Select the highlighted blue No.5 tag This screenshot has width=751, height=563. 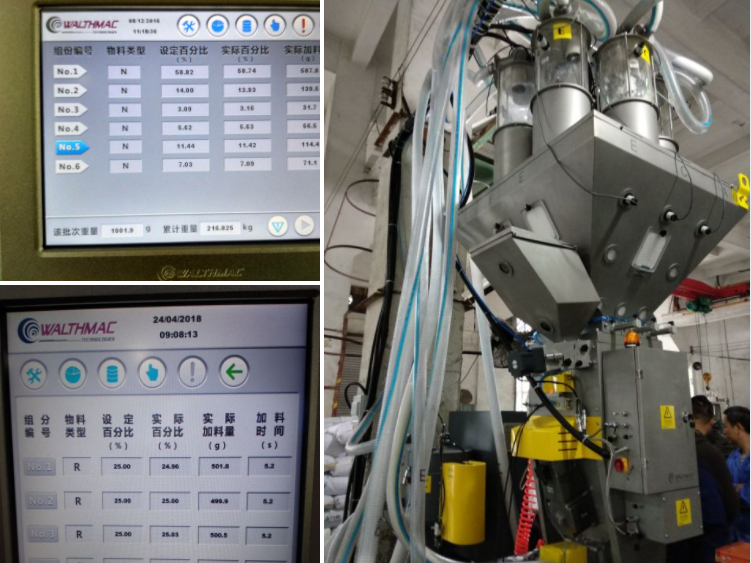click(x=72, y=147)
